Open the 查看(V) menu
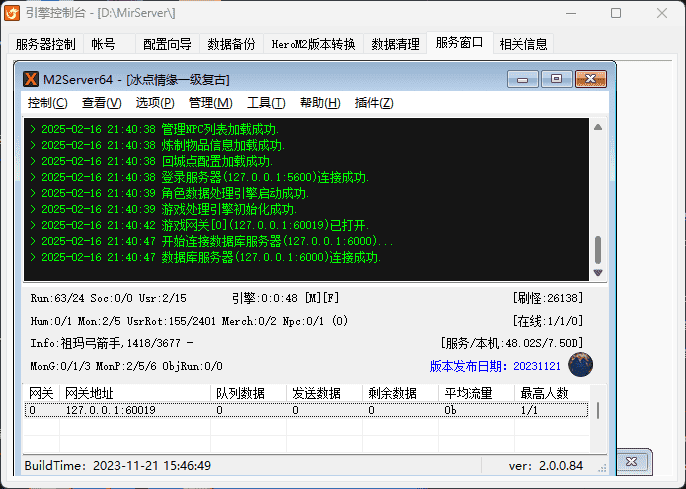 (x=101, y=103)
